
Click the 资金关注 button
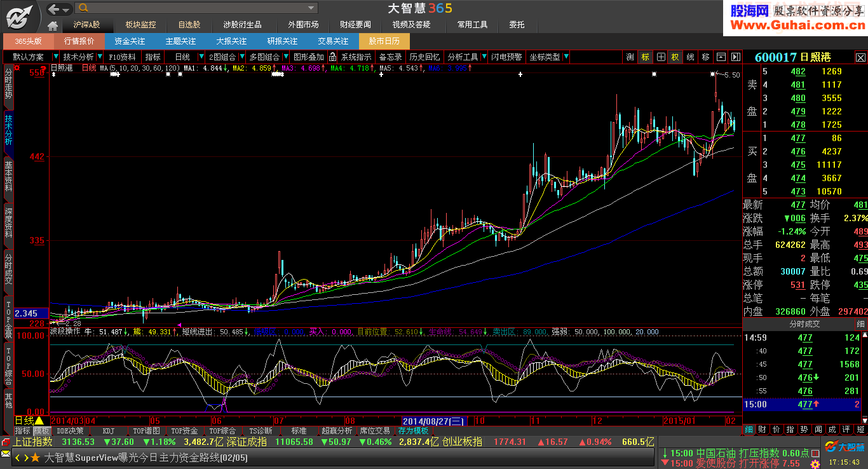pos(130,41)
